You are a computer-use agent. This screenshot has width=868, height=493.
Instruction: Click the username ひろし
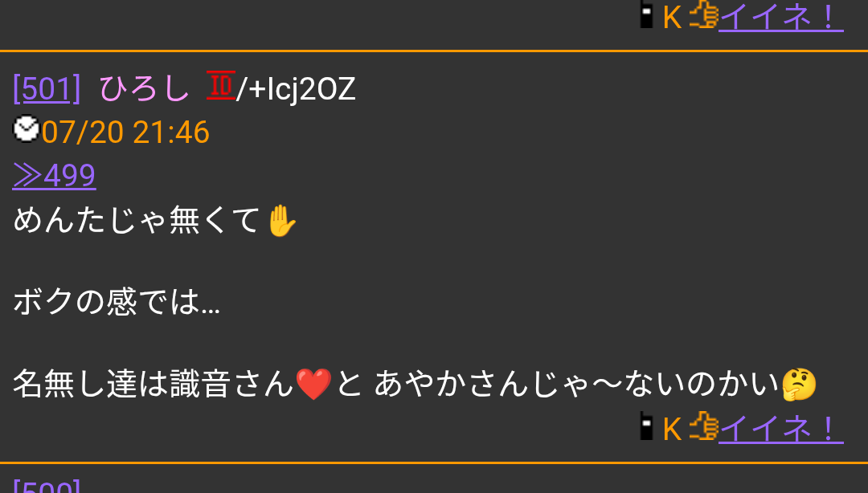tap(145, 88)
